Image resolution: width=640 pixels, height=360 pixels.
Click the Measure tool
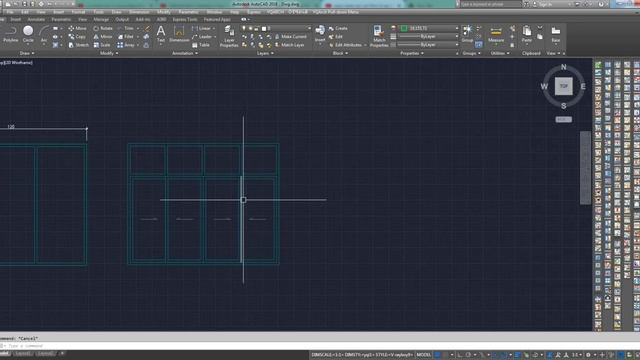pyautogui.click(x=496, y=34)
